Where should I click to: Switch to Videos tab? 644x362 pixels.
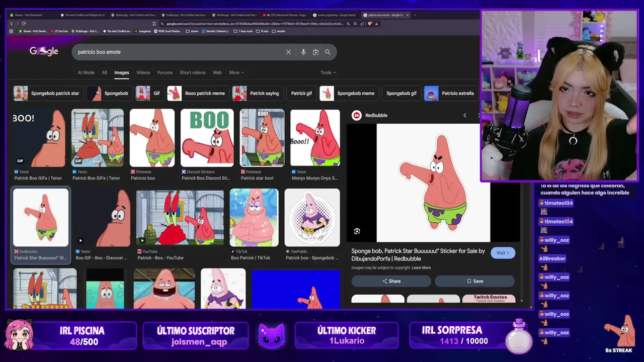[143, 72]
